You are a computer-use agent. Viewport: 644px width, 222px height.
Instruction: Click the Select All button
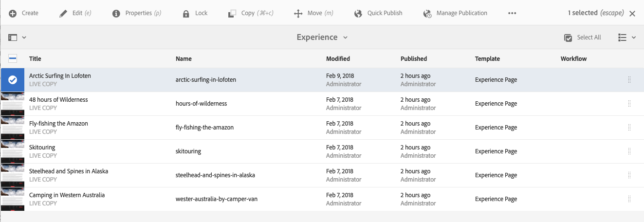[x=582, y=37]
